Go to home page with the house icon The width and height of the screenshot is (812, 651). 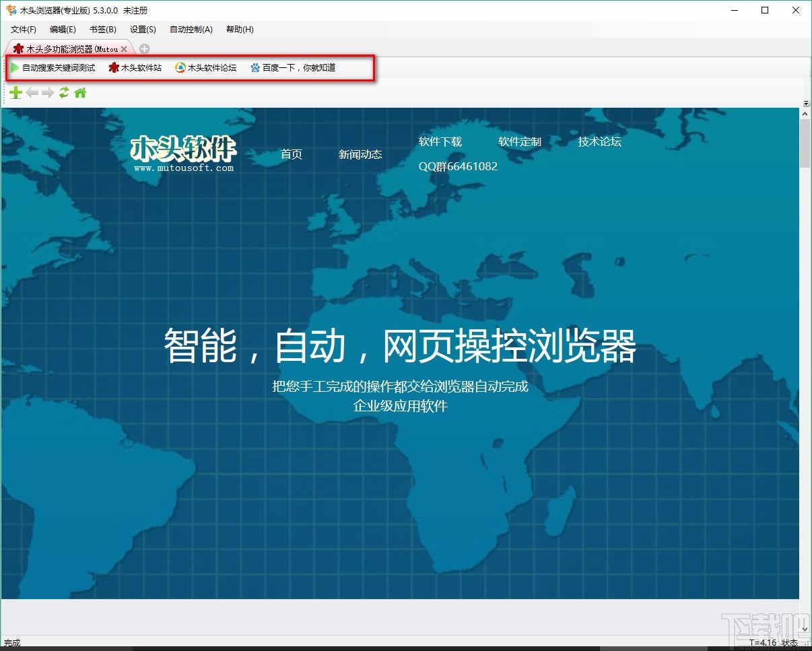(x=80, y=93)
